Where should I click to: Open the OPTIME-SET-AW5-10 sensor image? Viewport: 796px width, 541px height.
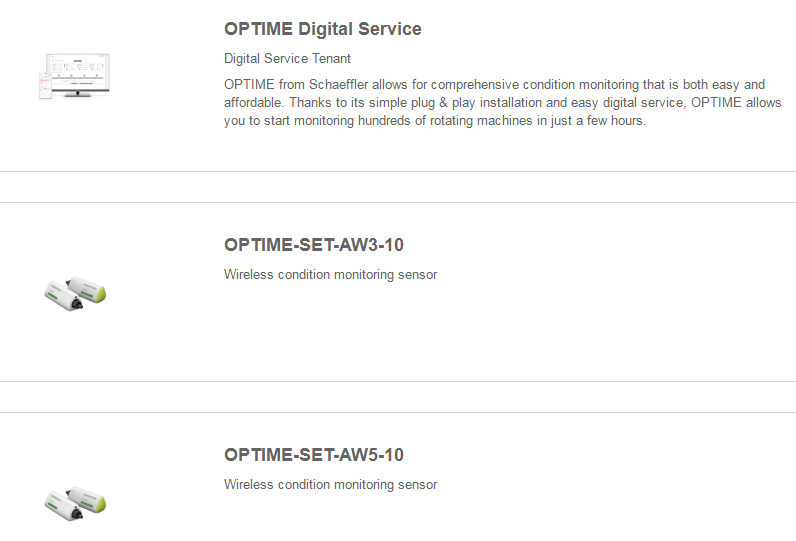click(75, 503)
